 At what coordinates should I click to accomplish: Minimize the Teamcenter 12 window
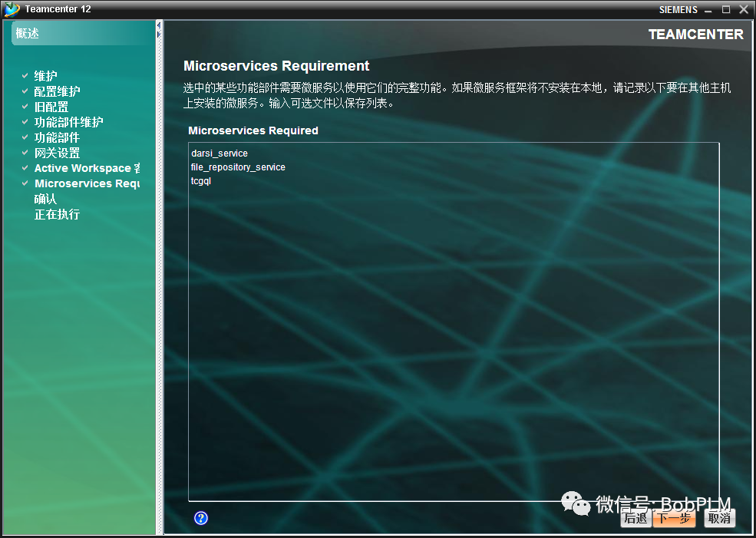coord(708,10)
